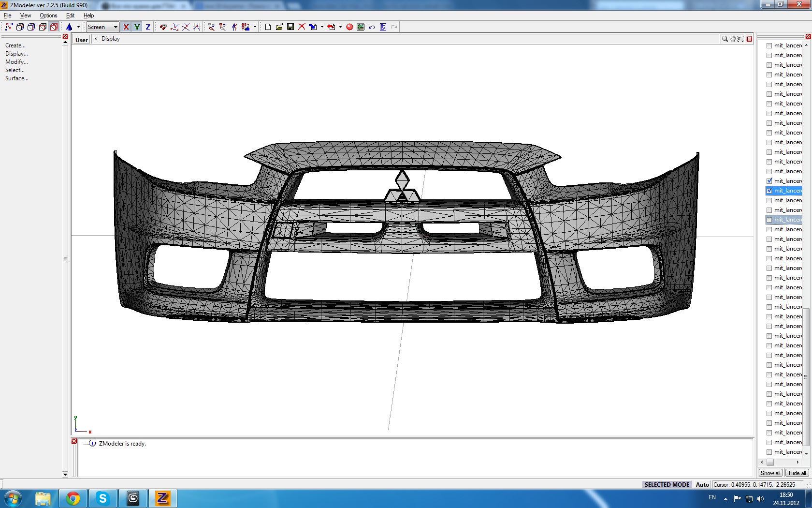Open the Help menu
The image size is (812, 508).
click(88, 15)
